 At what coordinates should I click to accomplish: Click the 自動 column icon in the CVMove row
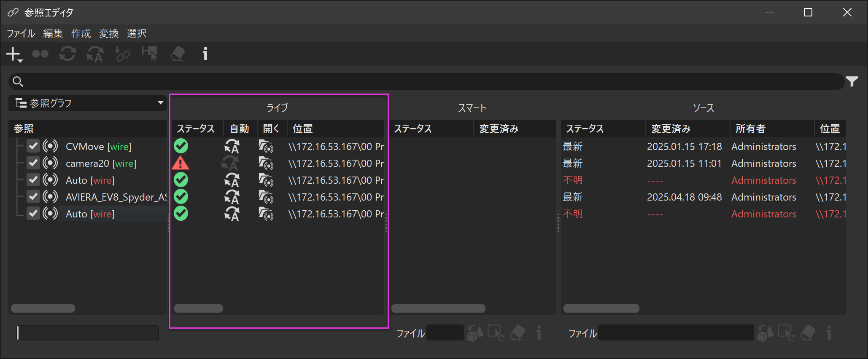click(232, 146)
